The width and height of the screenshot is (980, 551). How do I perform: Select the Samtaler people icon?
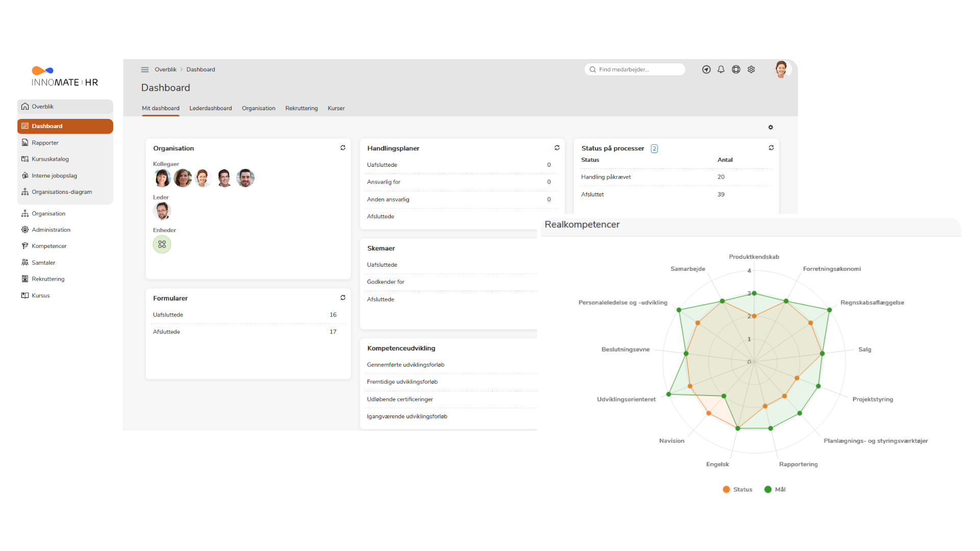pyautogui.click(x=25, y=262)
